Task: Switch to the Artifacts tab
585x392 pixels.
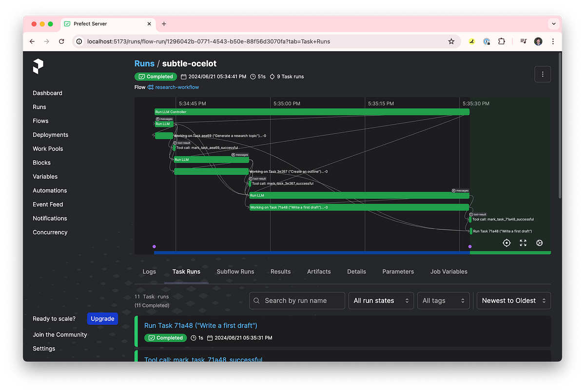Action: tap(319, 271)
